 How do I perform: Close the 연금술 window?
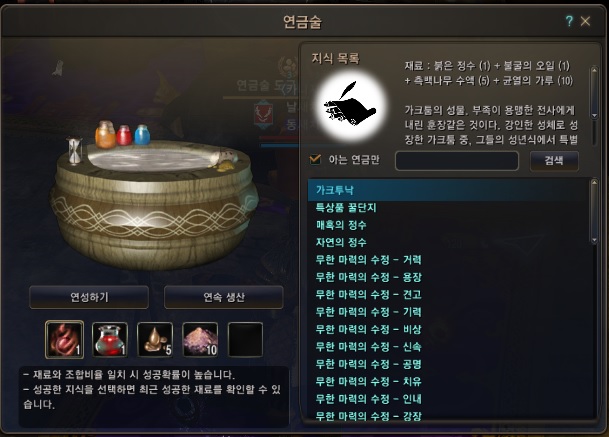pos(585,21)
